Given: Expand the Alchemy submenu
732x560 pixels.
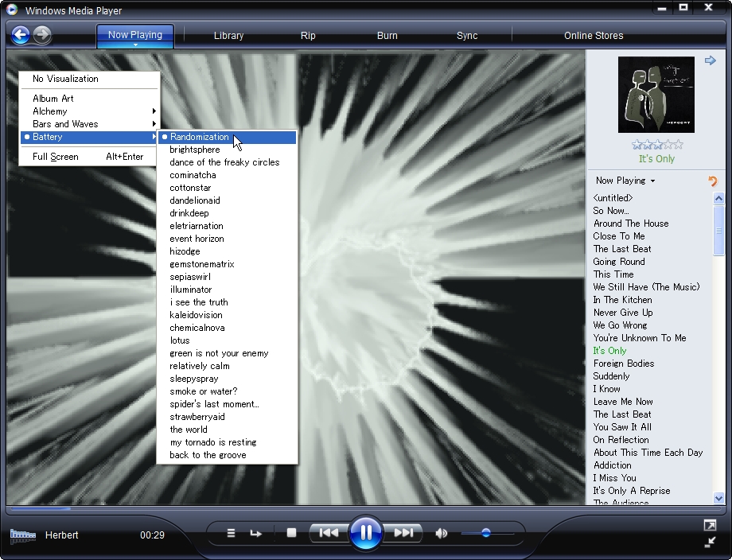Looking at the screenshot, I should (88, 111).
